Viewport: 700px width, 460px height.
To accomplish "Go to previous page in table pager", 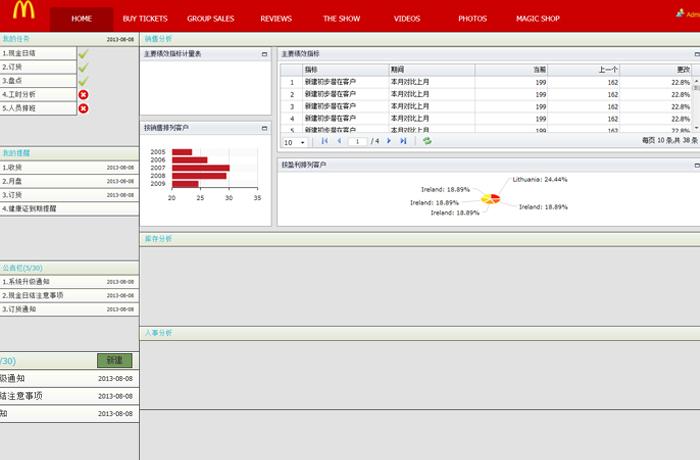I will pyautogui.click(x=339, y=142).
